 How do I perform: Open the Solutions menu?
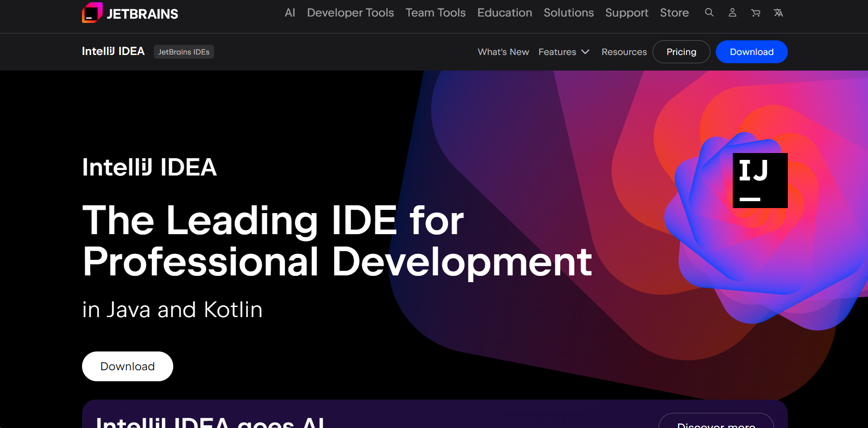(x=568, y=13)
